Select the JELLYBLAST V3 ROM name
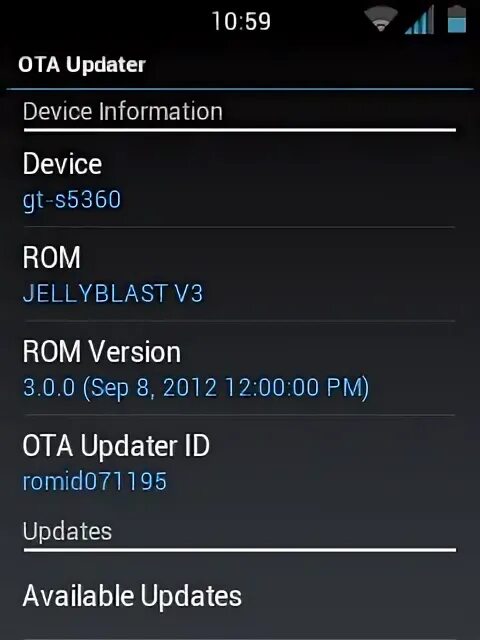Screen dimensions: 480x640 [x=113, y=293]
